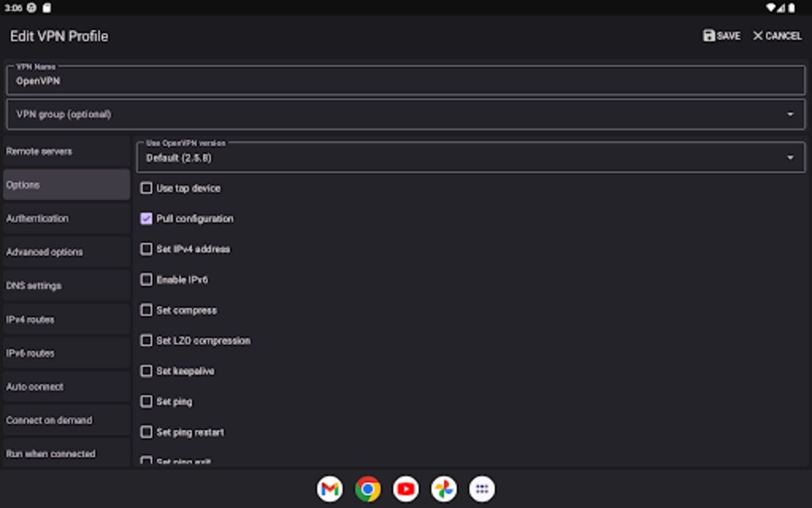Click the Edit VPN Profile title
The height and width of the screenshot is (508, 812).
click(x=59, y=36)
